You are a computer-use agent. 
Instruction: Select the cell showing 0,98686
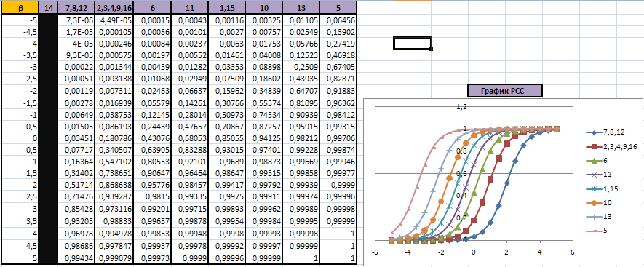(x=76, y=246)
